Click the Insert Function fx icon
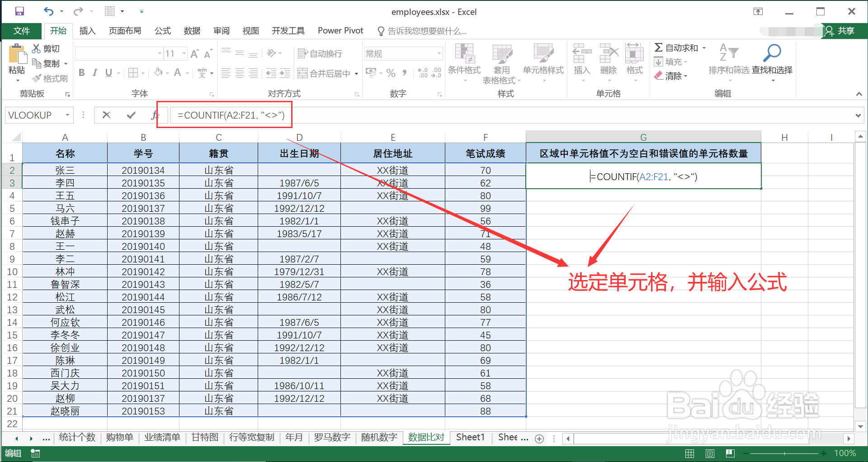This screenshot has width=868, height=462. tap(156, 115)
